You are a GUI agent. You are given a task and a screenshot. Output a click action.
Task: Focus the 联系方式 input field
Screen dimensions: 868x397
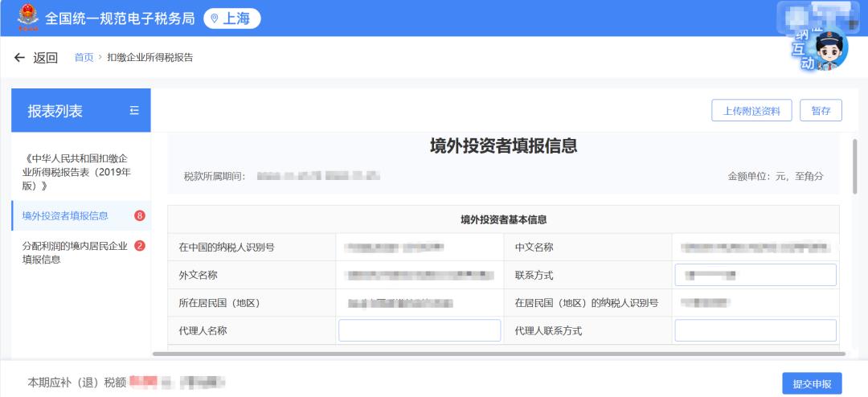pyautogui.click(x=755, y=275)
